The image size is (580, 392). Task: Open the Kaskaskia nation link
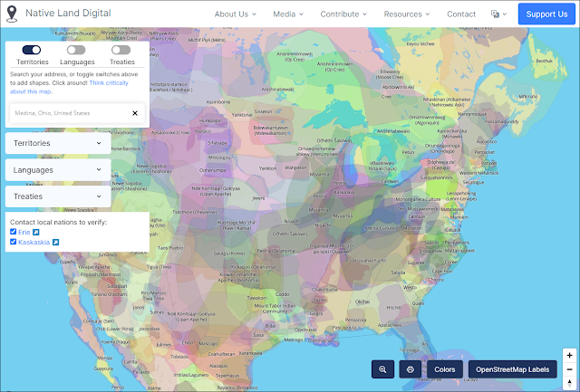tap(34, 243)
